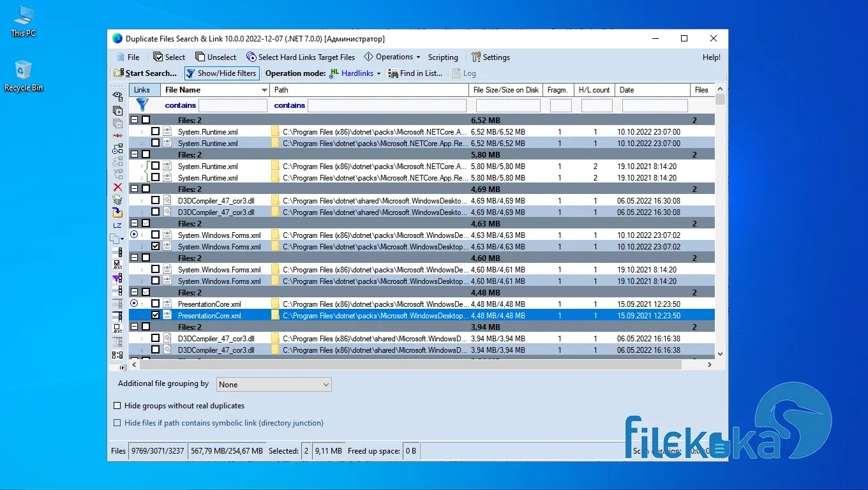868x490 pixels.
Task: Uncheck selected System.Windows.Forms.xml 4,63 MB checkbox
Action: click(x=156, y=246)
